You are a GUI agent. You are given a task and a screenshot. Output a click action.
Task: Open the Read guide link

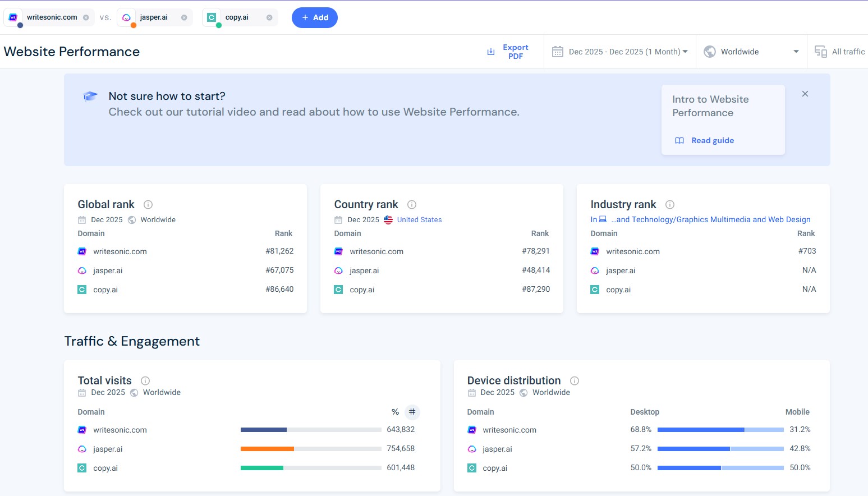(713, 140)
